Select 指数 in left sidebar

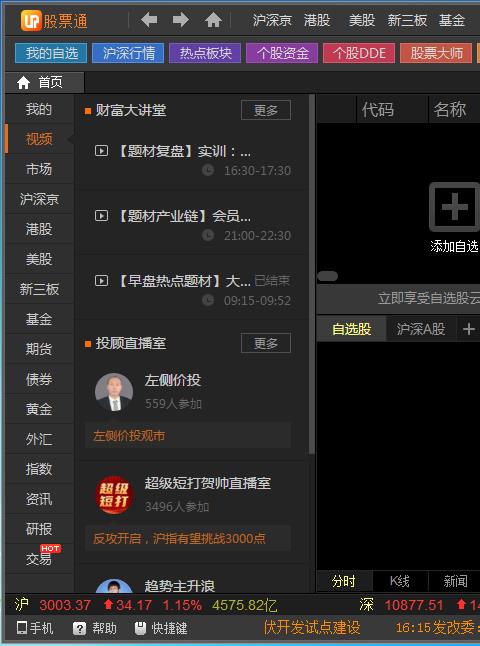click(39, 468)
